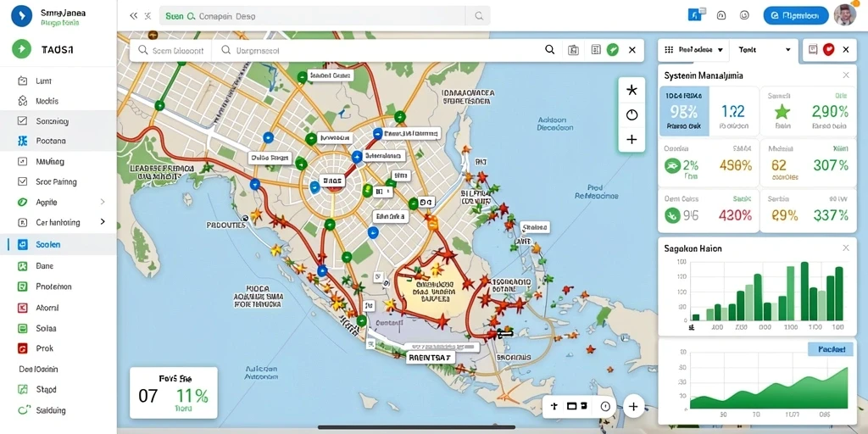This screenshot has height=434, width=868.
Task: Toggle the Sonoring checkbox
Action: point(23,120)
